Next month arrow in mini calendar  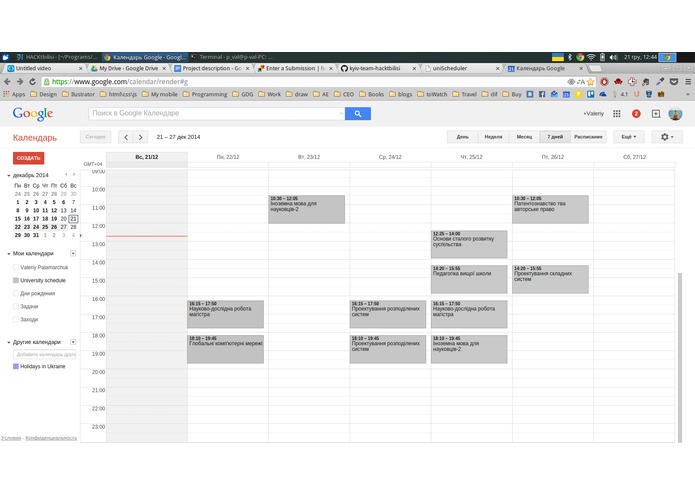pos(74,175)
